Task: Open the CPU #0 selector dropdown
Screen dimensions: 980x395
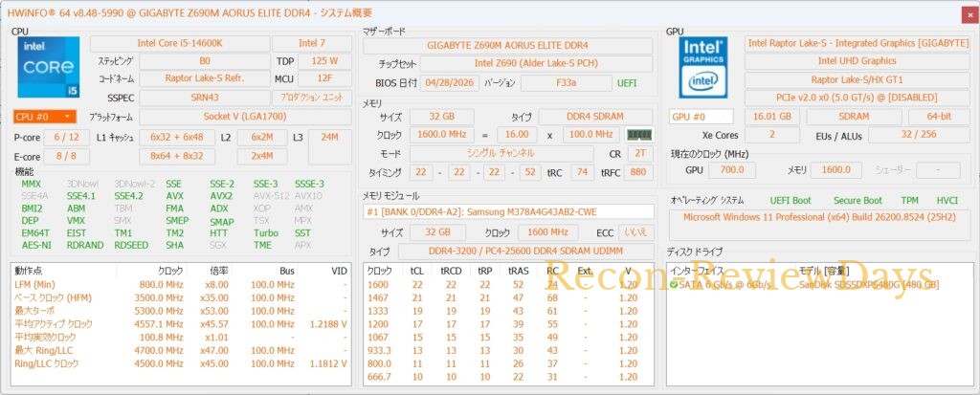Action: pos(44,117)
